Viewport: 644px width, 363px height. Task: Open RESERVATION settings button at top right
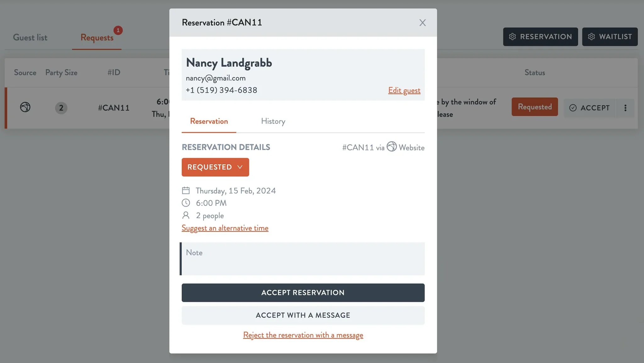[x=540, y=37]
